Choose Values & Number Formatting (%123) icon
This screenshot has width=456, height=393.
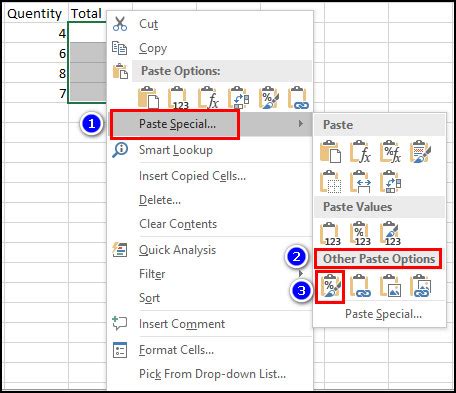click(360, 234)
